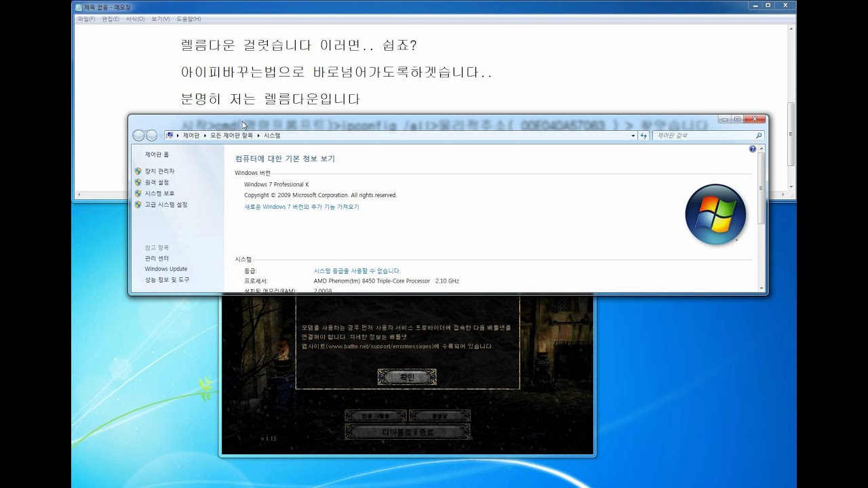The height and width of the screenshot is (488, 868).
Task: Click 시스템 등급을 사용할 수 없습니다 link
Action: [357, 270]
